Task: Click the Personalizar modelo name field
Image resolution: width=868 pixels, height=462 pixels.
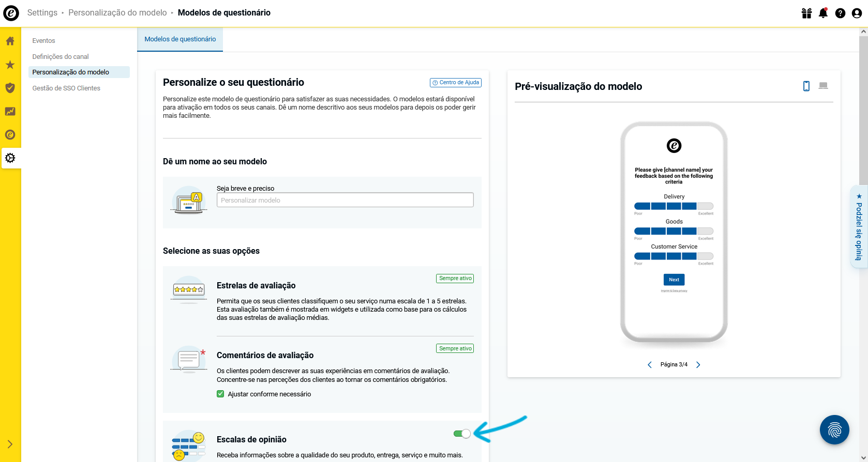Action: [x=345, y=200]
